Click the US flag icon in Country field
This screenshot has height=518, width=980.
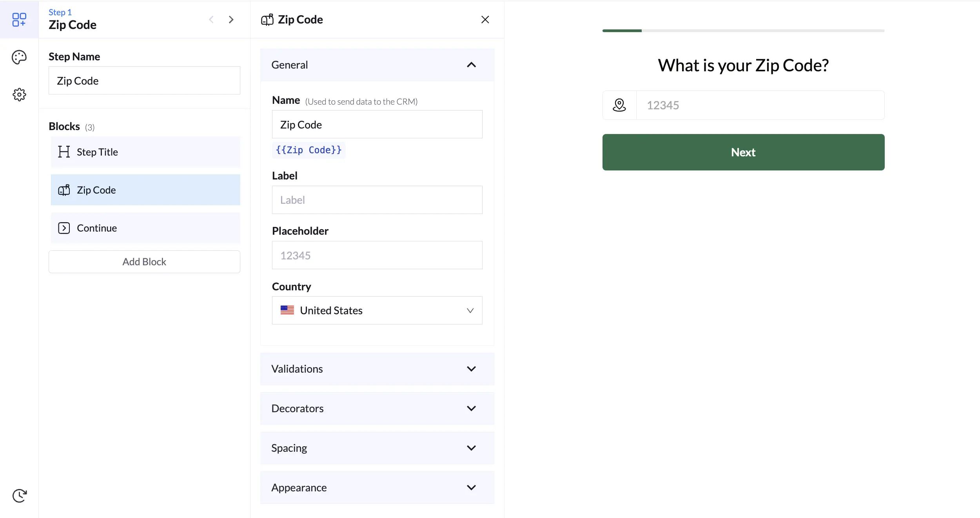[x=287, y=310]
